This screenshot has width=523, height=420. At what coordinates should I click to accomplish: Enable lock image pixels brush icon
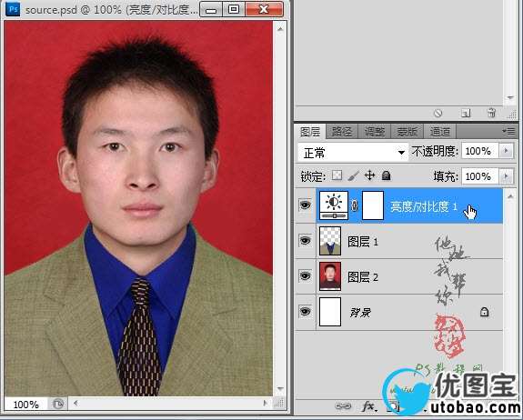354,175
